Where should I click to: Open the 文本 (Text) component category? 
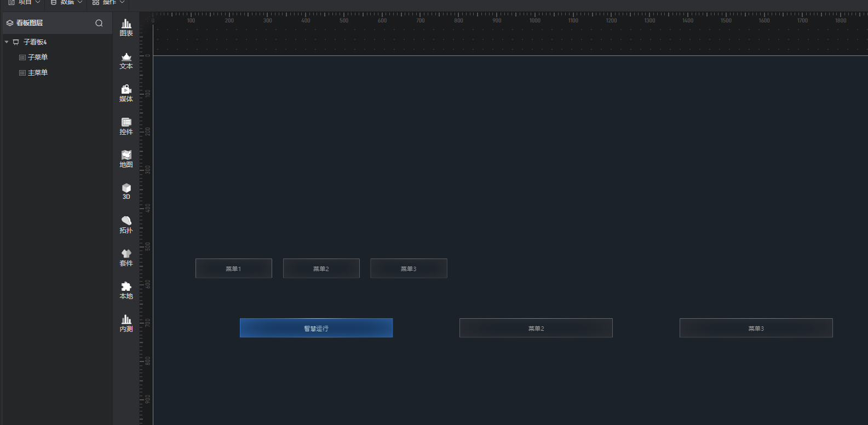pyautogui.click(x=126, y=60)
